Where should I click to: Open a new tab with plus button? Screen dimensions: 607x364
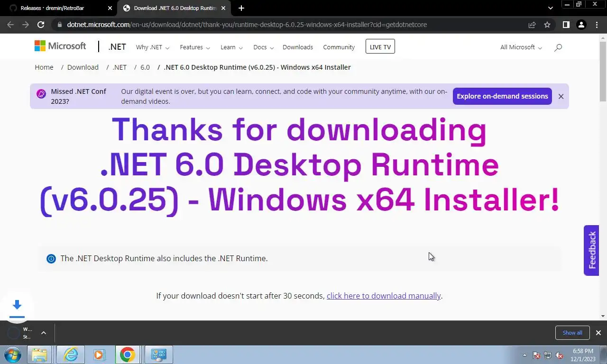coord(241,8)
